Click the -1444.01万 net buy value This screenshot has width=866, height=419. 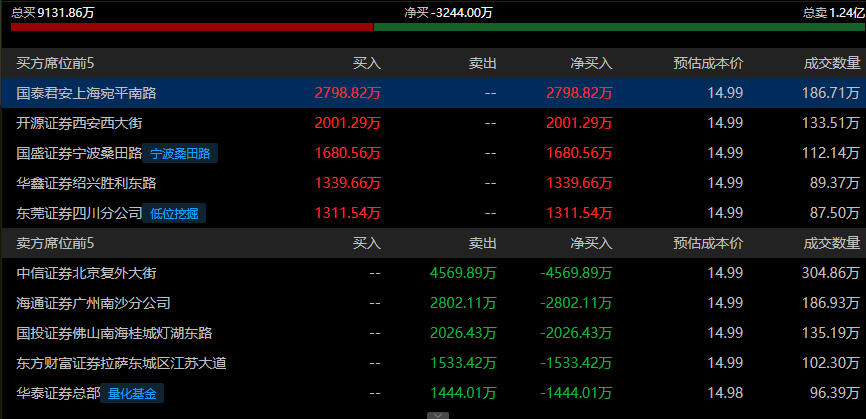[x=576, y=393]
